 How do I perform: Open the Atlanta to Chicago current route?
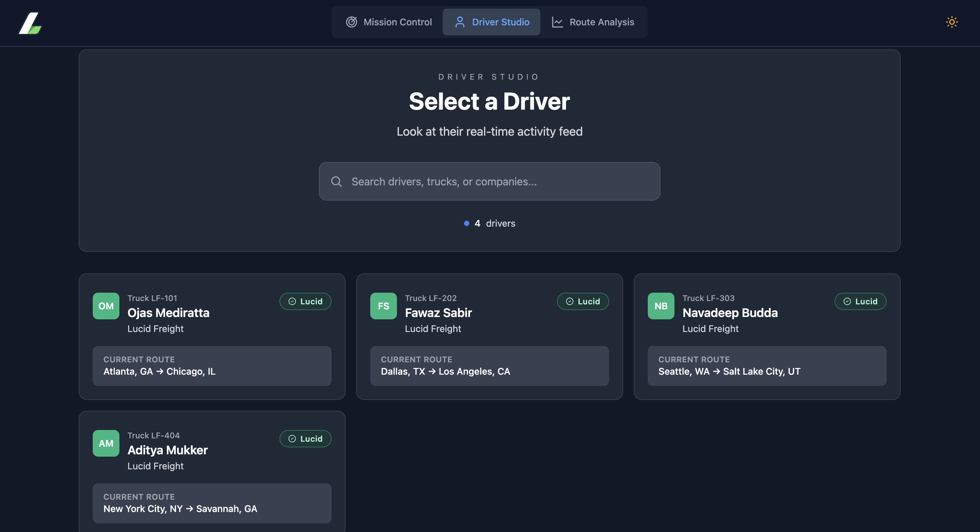(x=211, y=366)
